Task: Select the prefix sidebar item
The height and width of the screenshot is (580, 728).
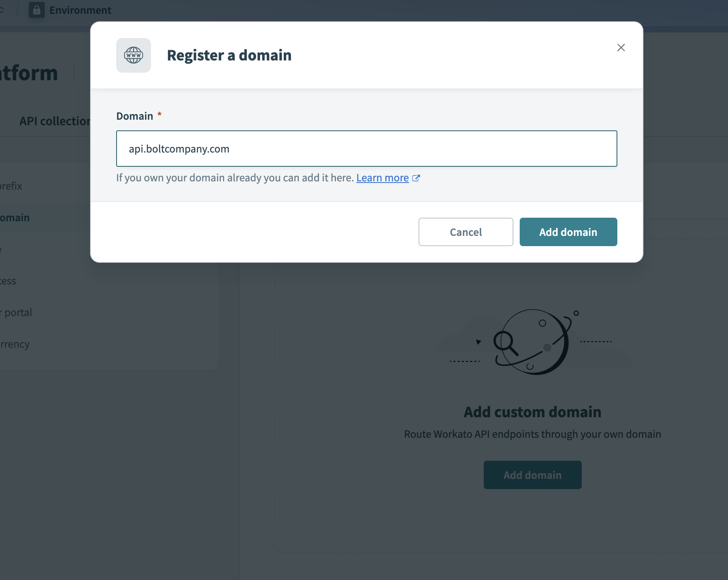Action: pyautogui.click(x=11, y=186)
